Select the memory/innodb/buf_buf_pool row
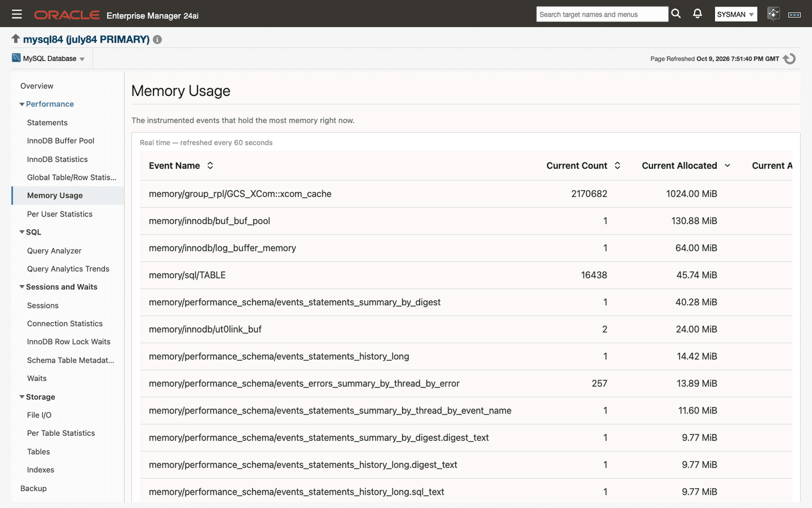 (x=466, y=221)
